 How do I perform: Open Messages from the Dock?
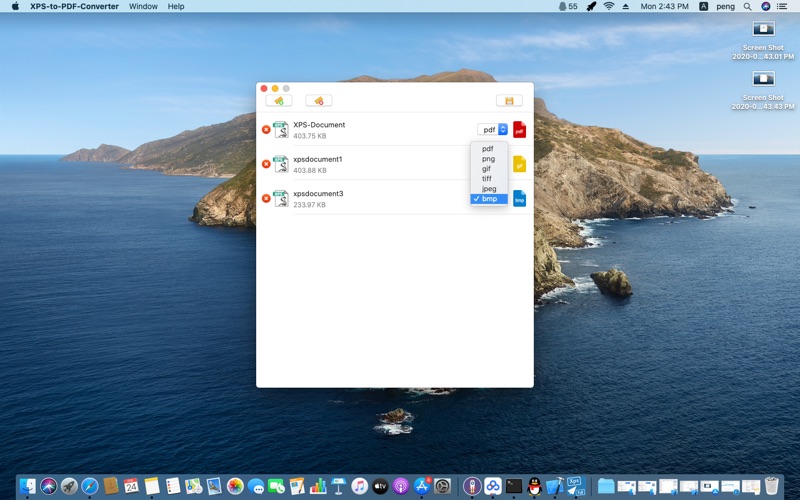pos(256,486)
